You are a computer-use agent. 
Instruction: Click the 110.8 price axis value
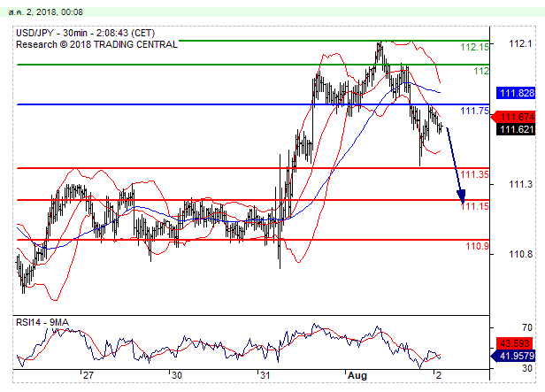pyautogui.click(x=520, y=254)
